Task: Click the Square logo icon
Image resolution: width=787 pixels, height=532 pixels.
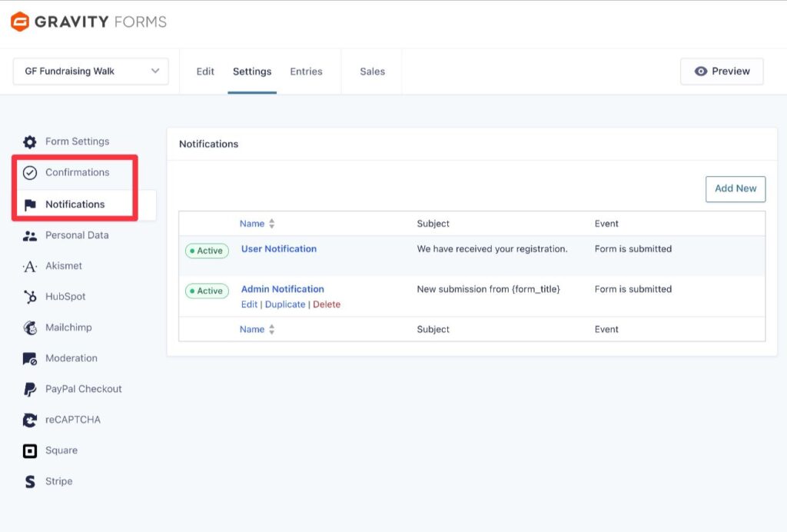Action: (x=30, y=451)
